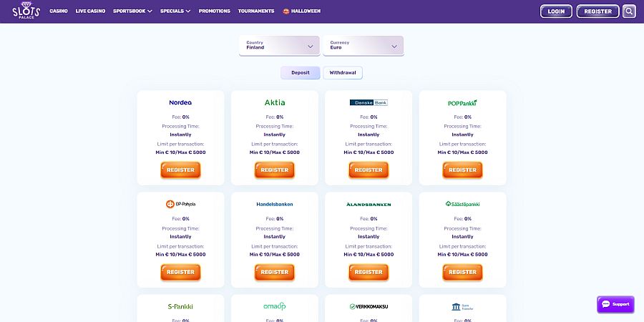The height and width of the screenshot is (322, 644).
Task: Open the Tournaments page
Action: (256, 11)
